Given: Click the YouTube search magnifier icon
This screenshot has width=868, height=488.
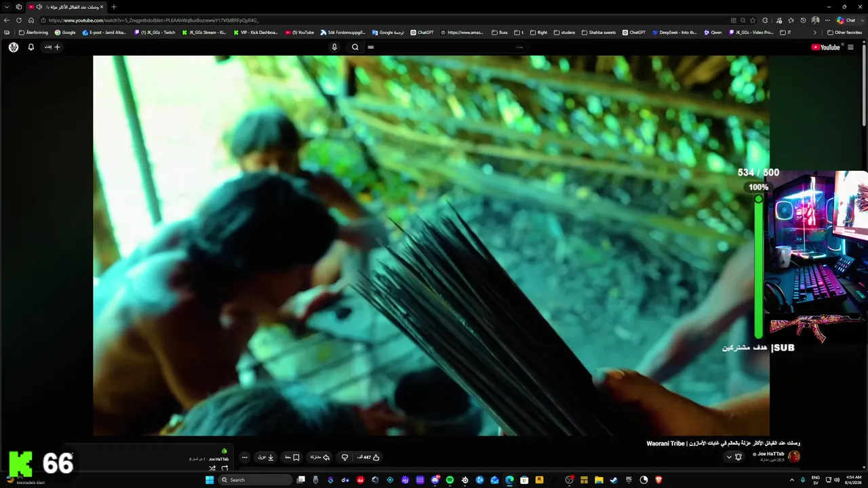Looking at the screenshot, I should coord(355,47).
